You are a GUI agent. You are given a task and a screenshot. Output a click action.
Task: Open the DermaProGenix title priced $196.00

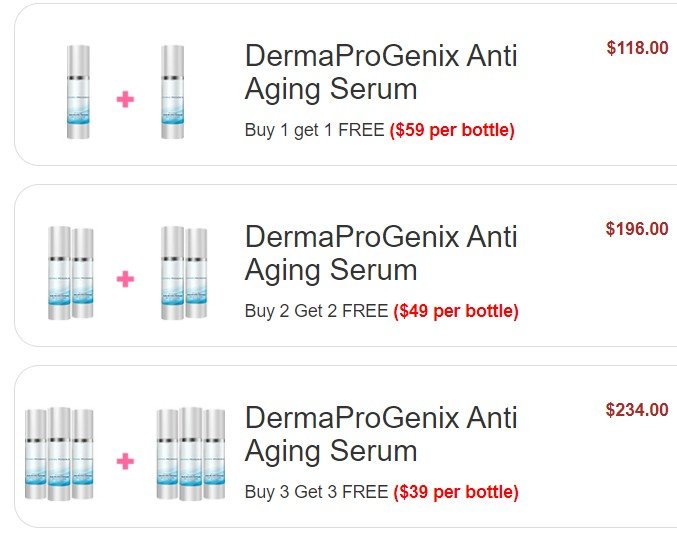click(x=381, y=253)
